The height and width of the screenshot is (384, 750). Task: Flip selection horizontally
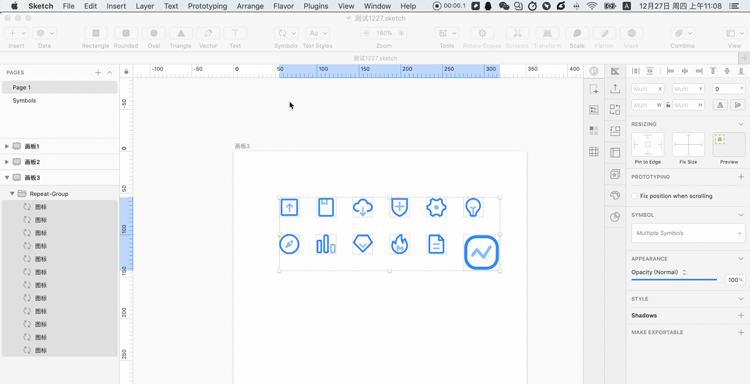pos(720,105)
